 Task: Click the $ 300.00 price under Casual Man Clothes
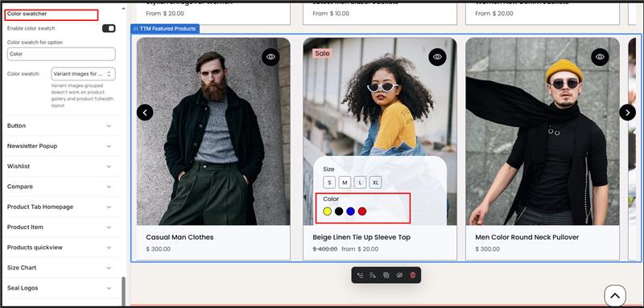(158, 249)
